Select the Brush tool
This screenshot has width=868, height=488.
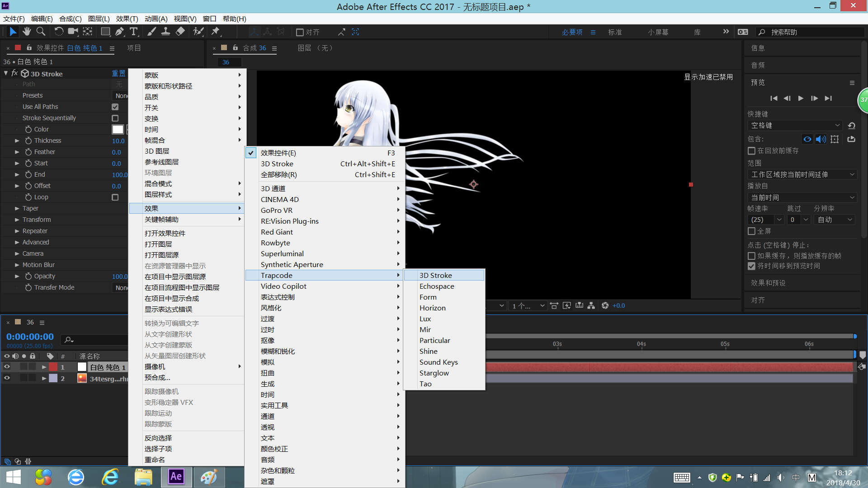pos(151,32)
